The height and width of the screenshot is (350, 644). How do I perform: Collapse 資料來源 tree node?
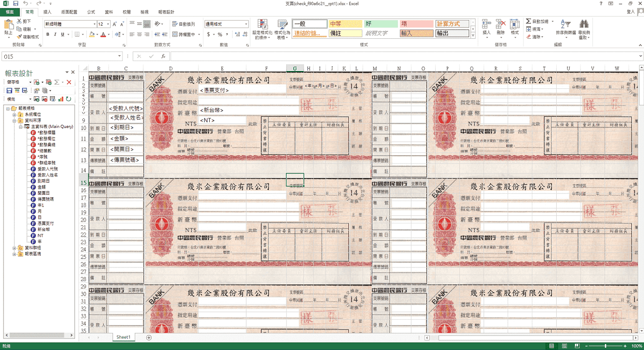[x=14, y=121]
